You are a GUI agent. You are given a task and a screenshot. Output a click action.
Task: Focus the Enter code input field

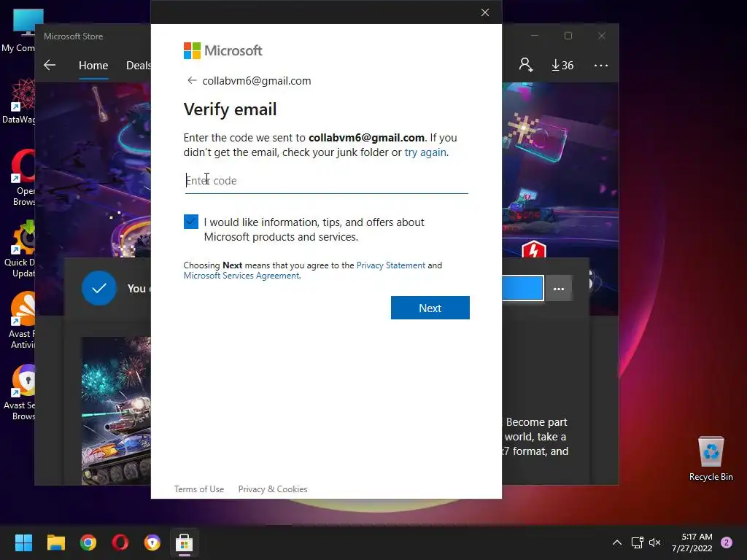326,181
